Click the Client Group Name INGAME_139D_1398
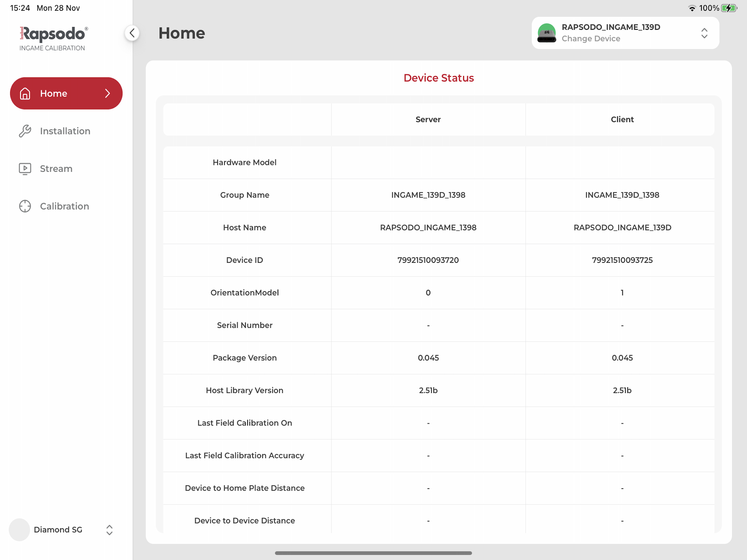The image size is (747, 560). click(x=622, y=195)
